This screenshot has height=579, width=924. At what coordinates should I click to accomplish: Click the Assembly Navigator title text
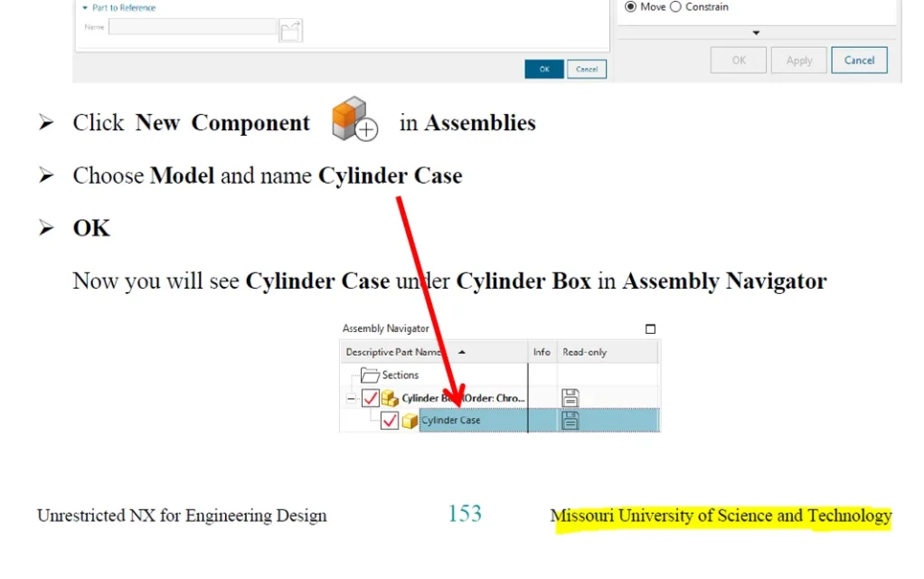385,328
